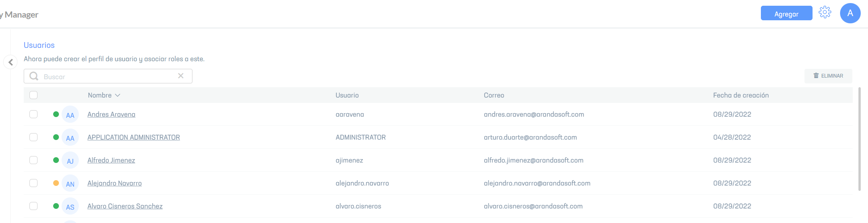The width and height of the screenshot is (868, 223).
Task: Open the APPLICATION ADMINISTRATOR user link
Action: point(134,137)
